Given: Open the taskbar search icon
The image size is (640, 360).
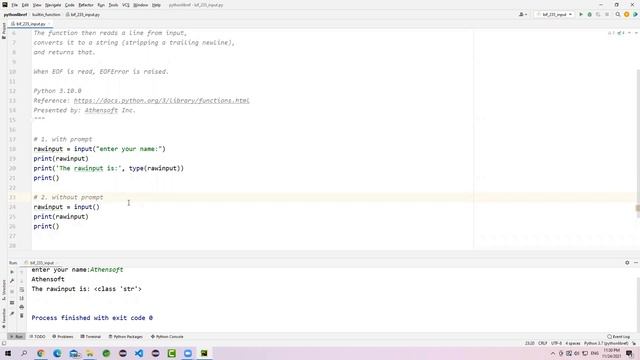Looking at the screenshot, I should (x=24, y=353).
